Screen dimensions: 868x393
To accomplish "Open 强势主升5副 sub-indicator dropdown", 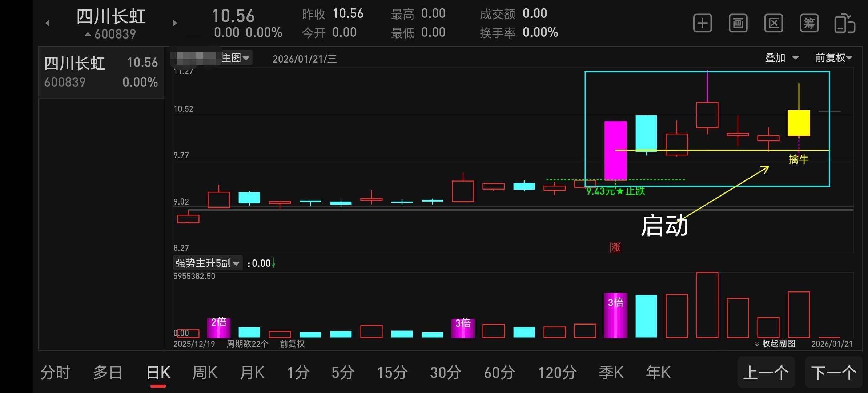I will [x=207, y=263].
